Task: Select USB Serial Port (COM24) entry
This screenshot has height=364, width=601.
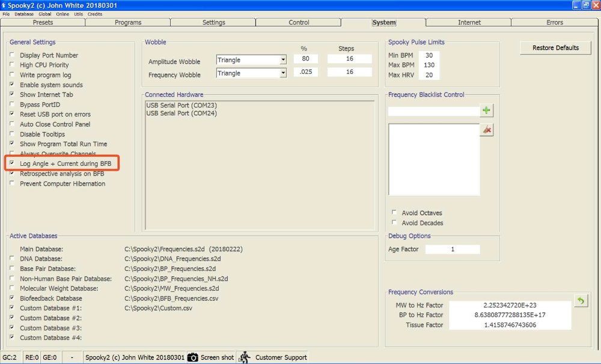Action: click(182, 114)
